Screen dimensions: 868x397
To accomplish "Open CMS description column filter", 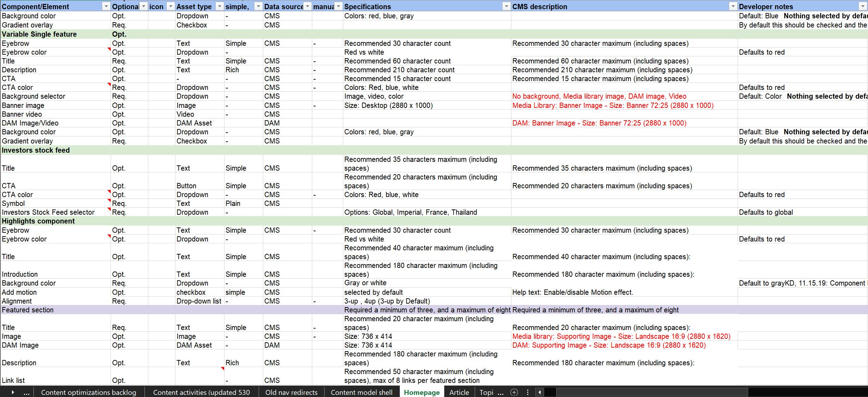I will coord(733,6).
